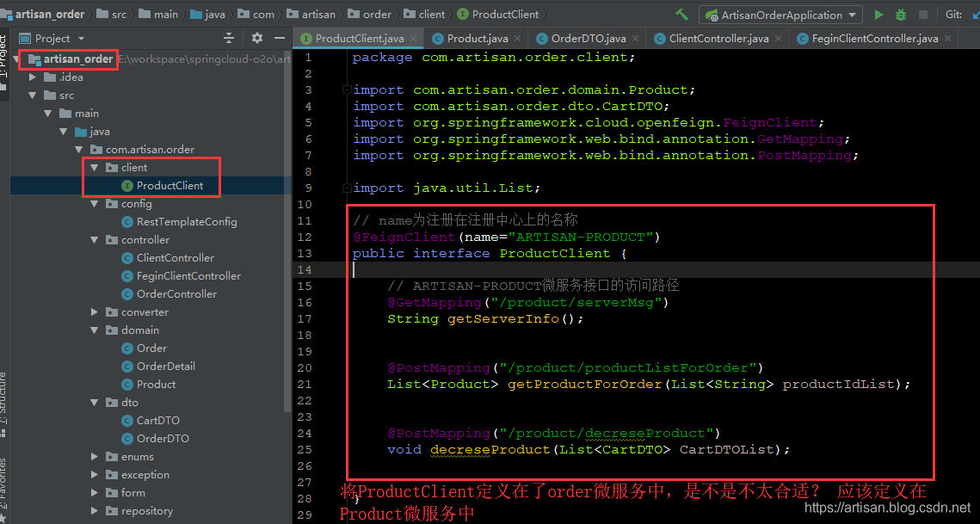
Task: Click the Build project hammer icon
Action: click(682, 15)
